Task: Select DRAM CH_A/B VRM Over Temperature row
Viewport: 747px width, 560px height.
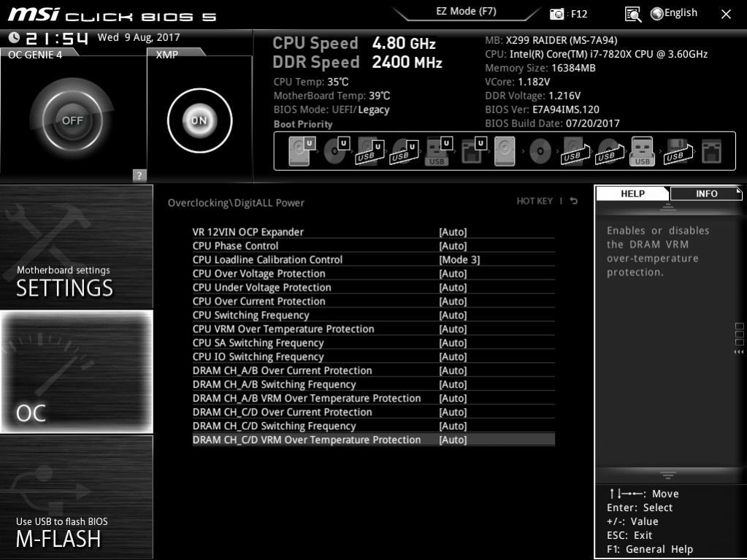Action: pyautogui.click(x=374, y=398)
